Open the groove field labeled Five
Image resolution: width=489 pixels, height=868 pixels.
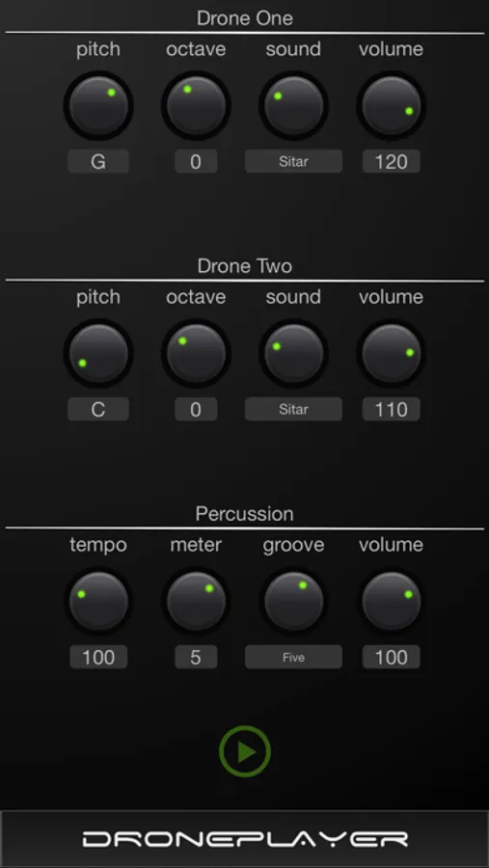pos(293,657)
